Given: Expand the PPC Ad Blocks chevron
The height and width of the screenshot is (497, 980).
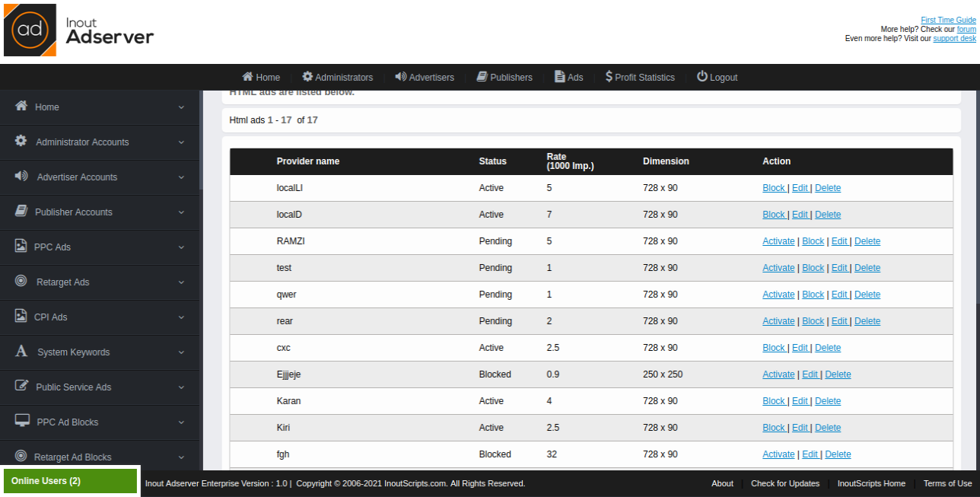Looking at the screenshot, I should click(181, 422).
